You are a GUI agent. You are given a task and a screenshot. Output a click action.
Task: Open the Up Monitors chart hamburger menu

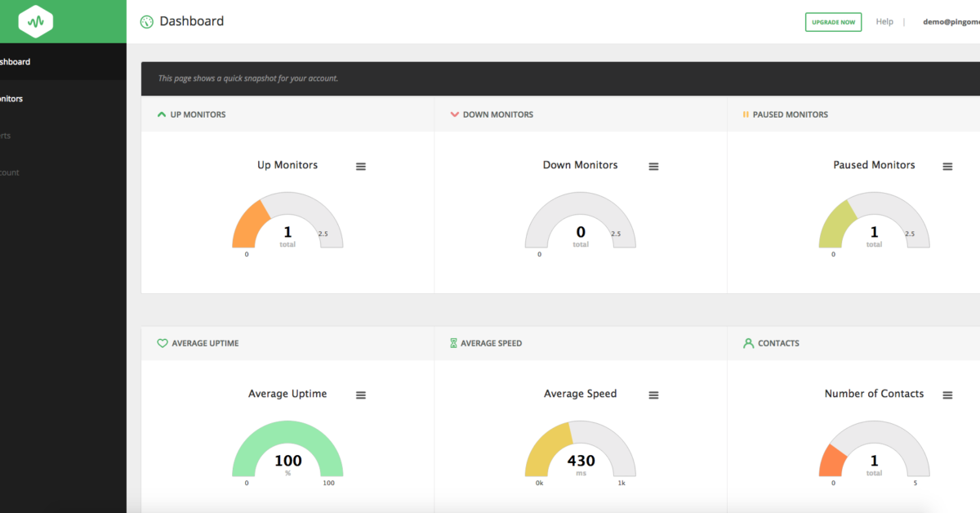(361, 166)
